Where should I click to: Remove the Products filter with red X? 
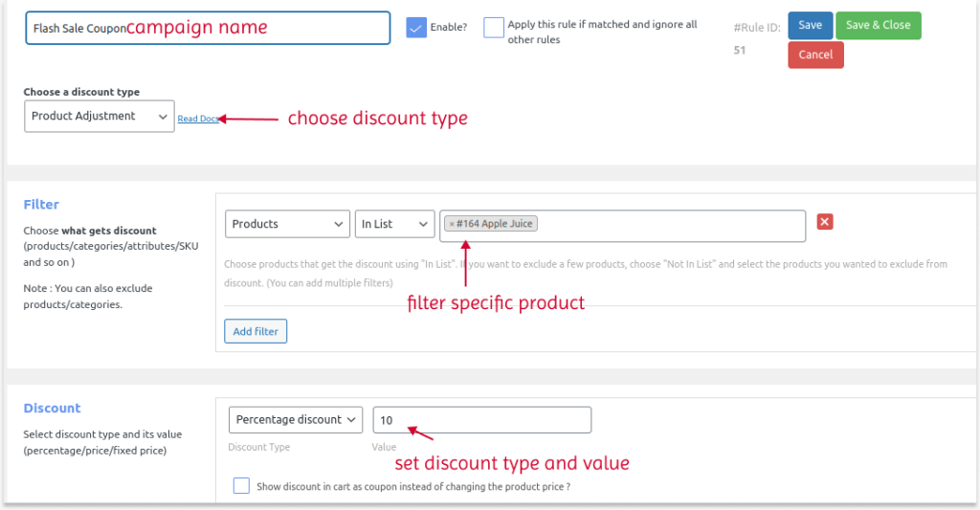click(x=825, y=222)
